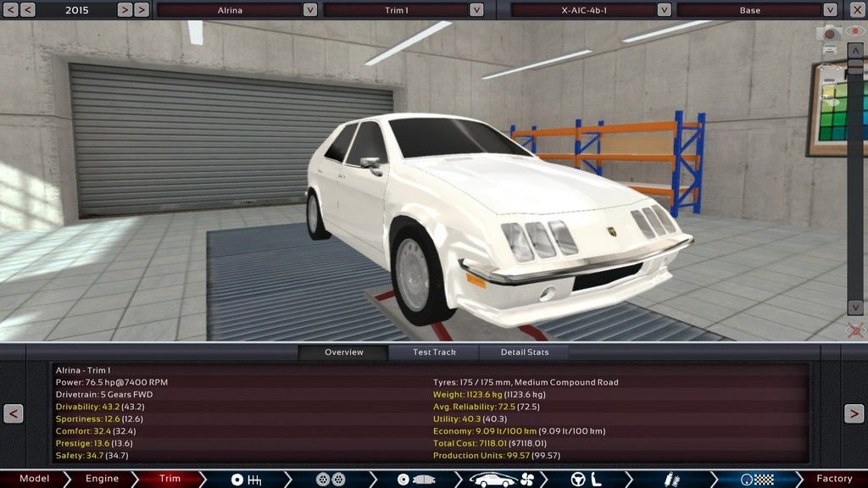Screen dimensions: 868x488
Task: Open the aerodynamics car and fan icon
Action: (502, 480)
